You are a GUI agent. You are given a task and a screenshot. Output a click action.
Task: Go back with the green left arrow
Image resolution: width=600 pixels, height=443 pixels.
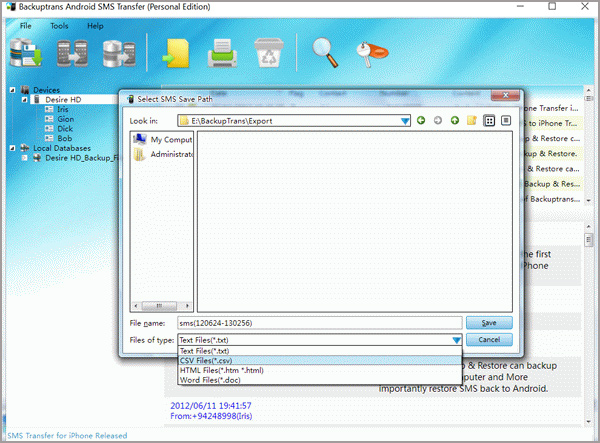click(421, 121)
